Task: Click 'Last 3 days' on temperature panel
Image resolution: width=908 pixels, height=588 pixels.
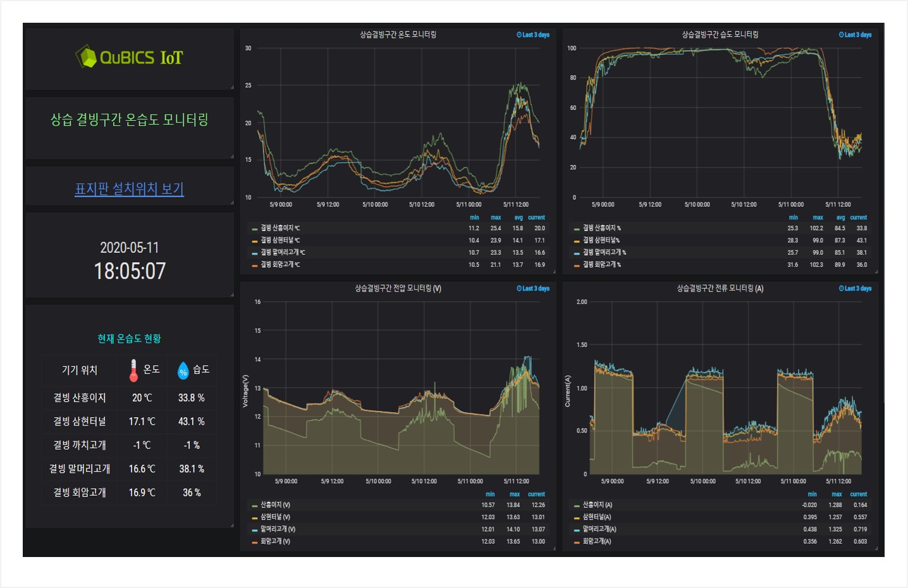Action: (x=533, y=35)
